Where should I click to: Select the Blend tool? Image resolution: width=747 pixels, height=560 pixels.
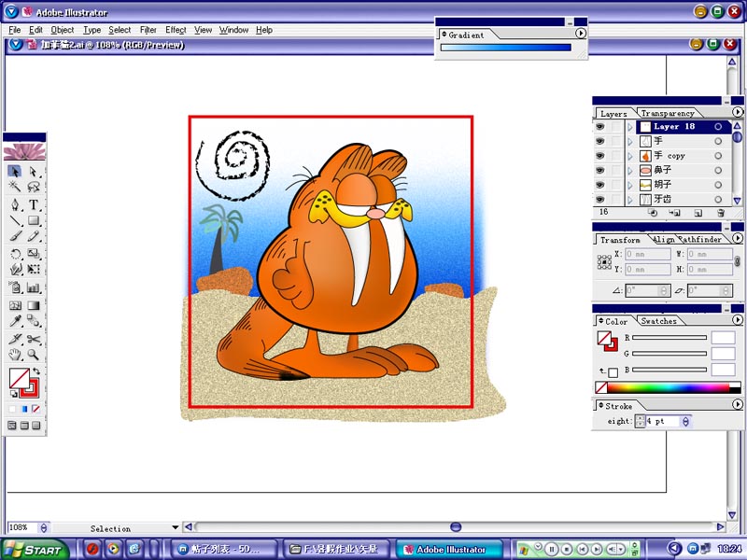point(33,321)
